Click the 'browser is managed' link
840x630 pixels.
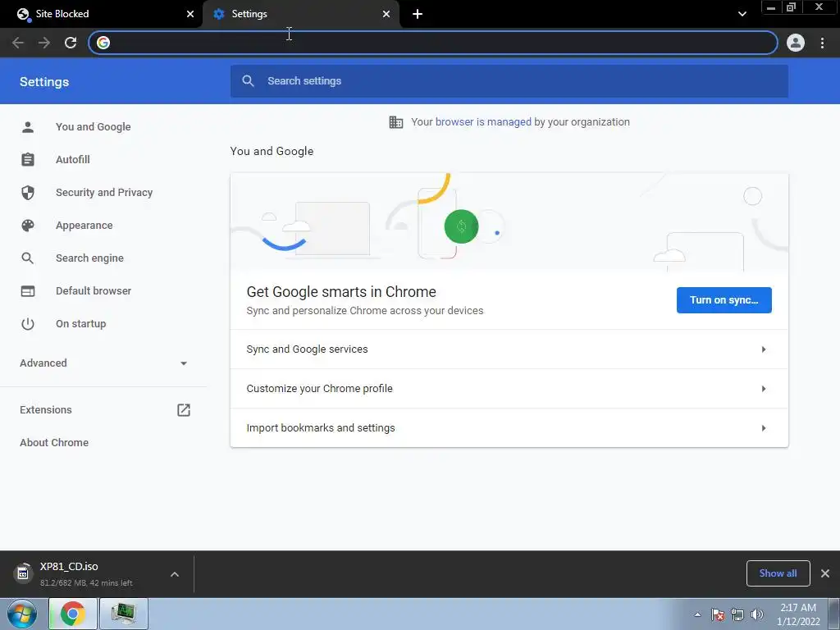(483, 122)
